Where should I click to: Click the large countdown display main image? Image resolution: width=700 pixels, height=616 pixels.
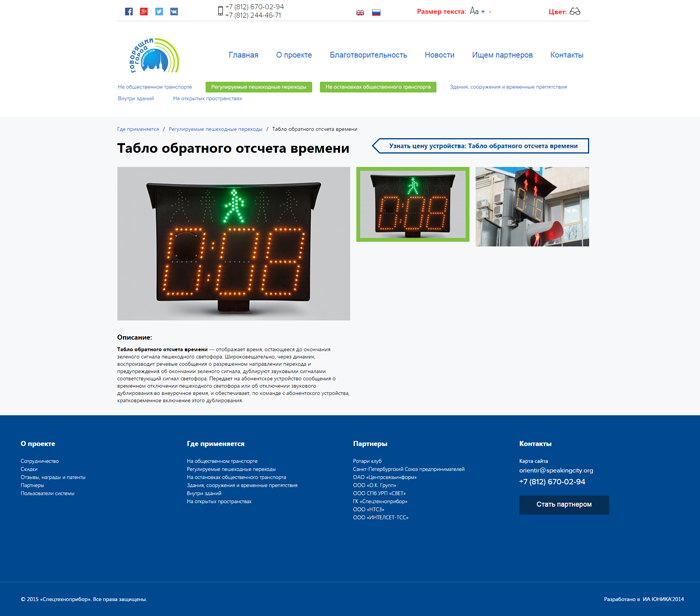[x=233, y=244]
